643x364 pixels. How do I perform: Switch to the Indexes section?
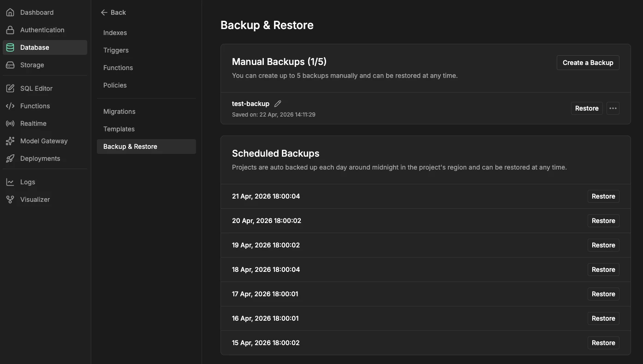tap(115, 32)
